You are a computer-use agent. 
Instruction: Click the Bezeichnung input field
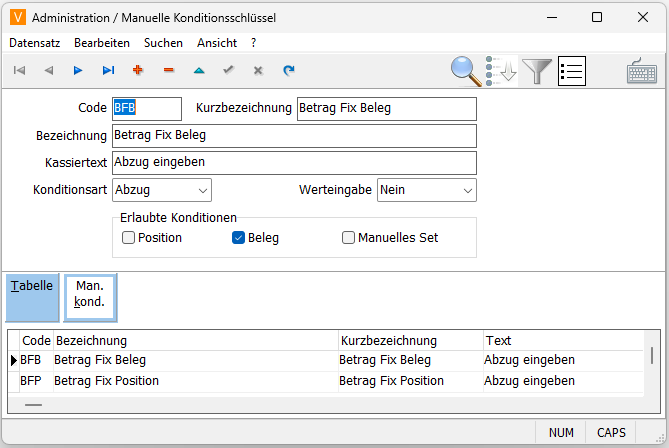[294, 136]
